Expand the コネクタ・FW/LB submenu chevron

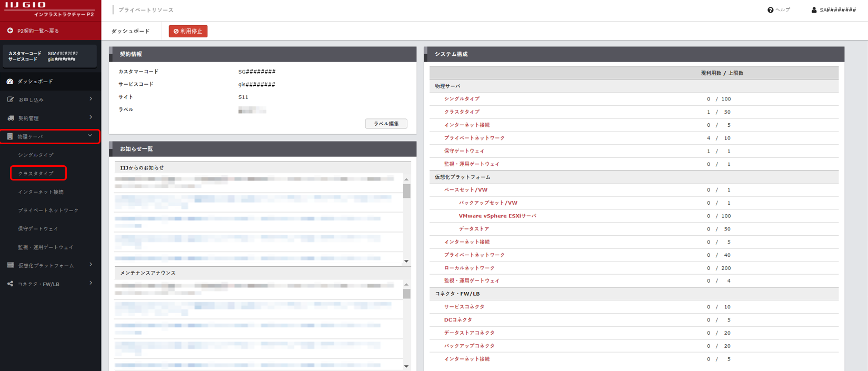91,283
